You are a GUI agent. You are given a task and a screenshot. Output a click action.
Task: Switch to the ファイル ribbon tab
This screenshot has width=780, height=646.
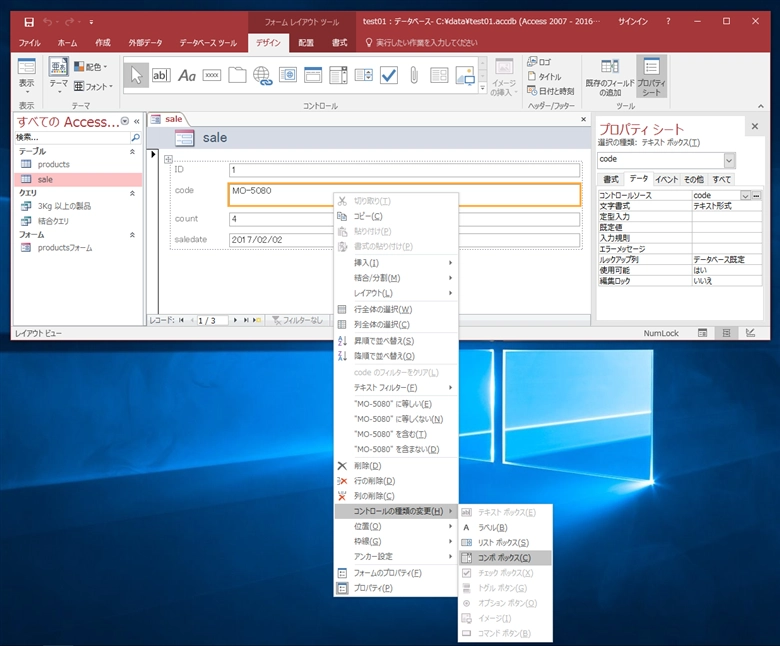pos(29,43)
